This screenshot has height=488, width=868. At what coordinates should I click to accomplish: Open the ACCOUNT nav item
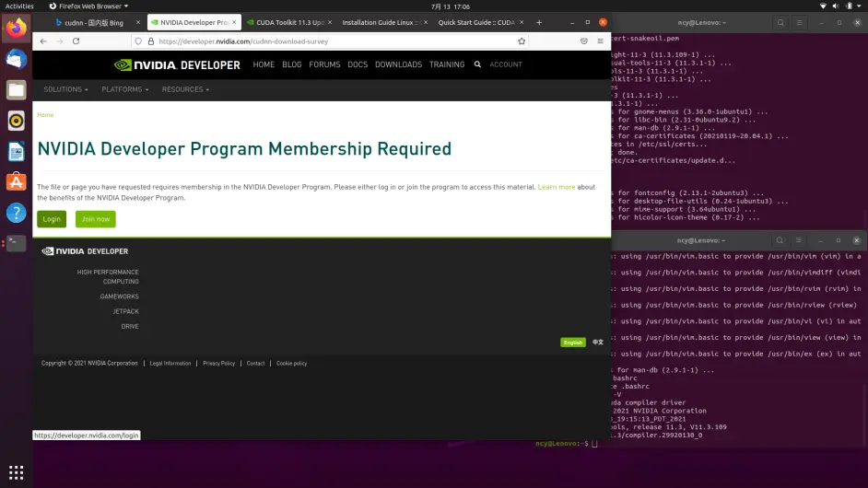click(506, 64)
